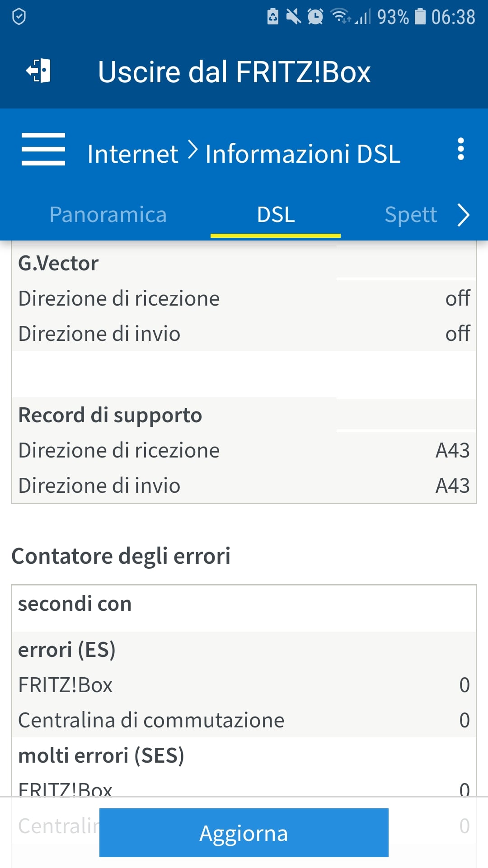This screenshot has width=488, height=868.
Task: Tap the G.Vector section header
Action: click(x=59, y=263)
